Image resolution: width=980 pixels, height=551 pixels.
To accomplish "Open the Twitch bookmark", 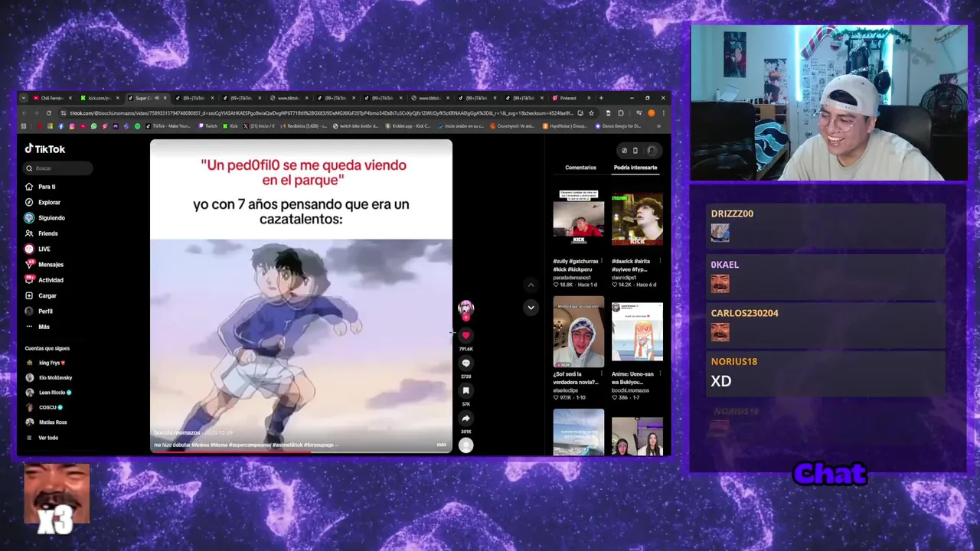I will pyautogui.click(x=208, y=126).
